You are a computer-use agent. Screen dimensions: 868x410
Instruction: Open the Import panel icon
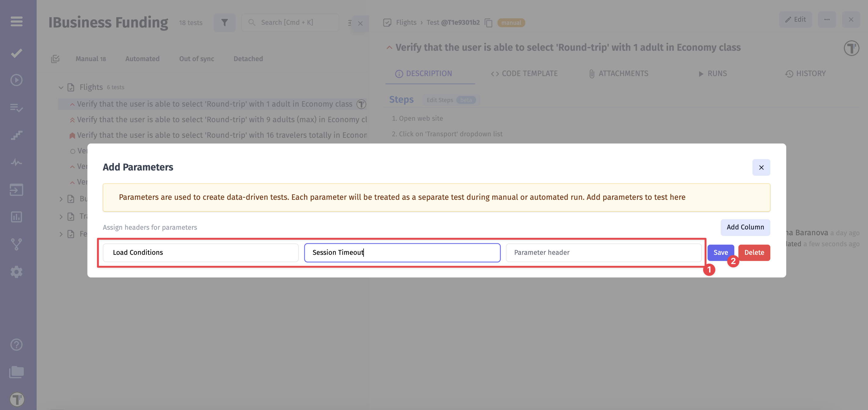[16, 189]
